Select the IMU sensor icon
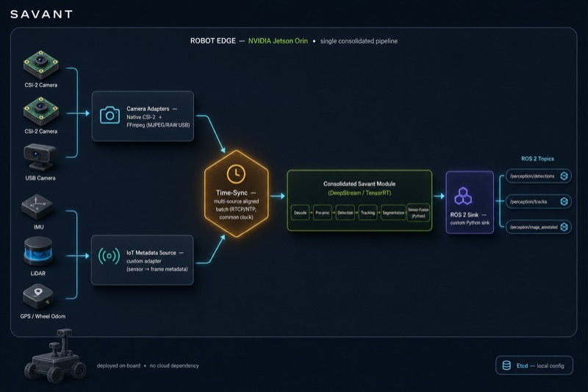 [36, 207]
